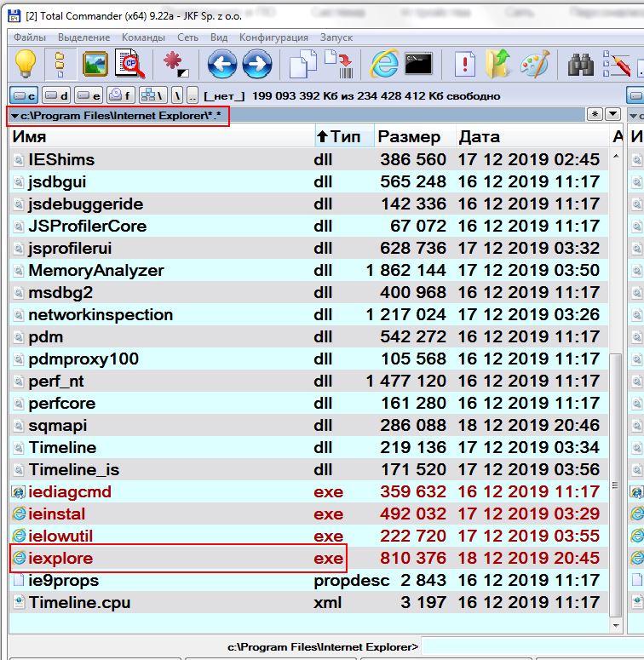Click the CP magnifier search icon
Image resolution: width=644 pixels, height=660 pixels.
pos(129,64)
